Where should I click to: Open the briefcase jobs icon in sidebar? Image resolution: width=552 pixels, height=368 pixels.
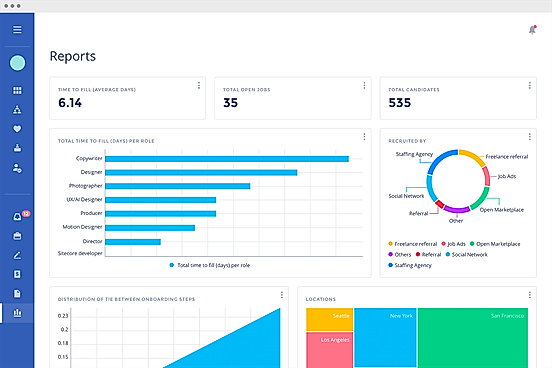click(17, 236)
